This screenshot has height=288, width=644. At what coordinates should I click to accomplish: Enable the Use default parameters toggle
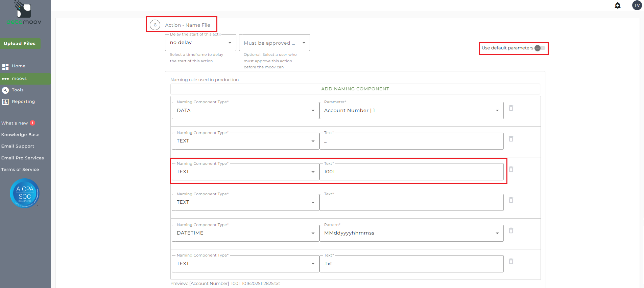click(540, 48)
